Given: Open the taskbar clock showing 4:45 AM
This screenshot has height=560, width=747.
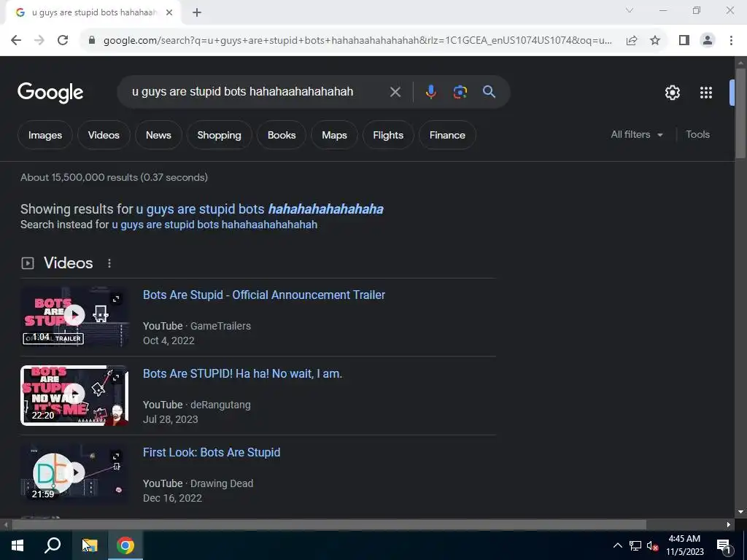Looking at the screenshot, I should (x=684, y=545).
